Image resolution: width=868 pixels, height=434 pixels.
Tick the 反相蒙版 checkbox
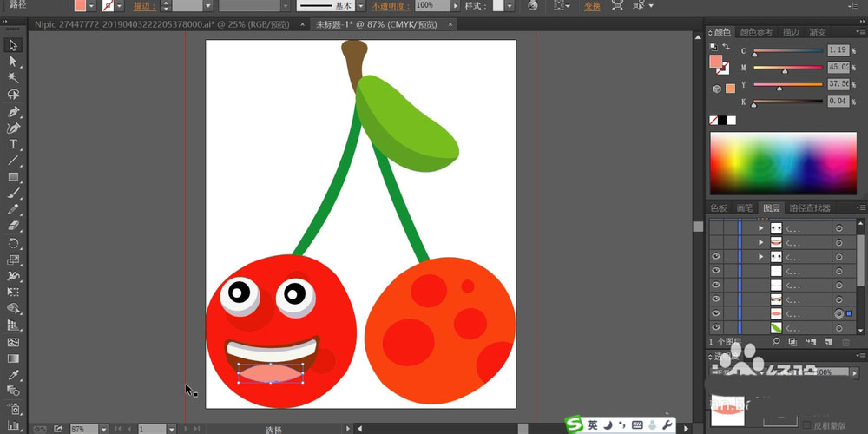[806, 424]
